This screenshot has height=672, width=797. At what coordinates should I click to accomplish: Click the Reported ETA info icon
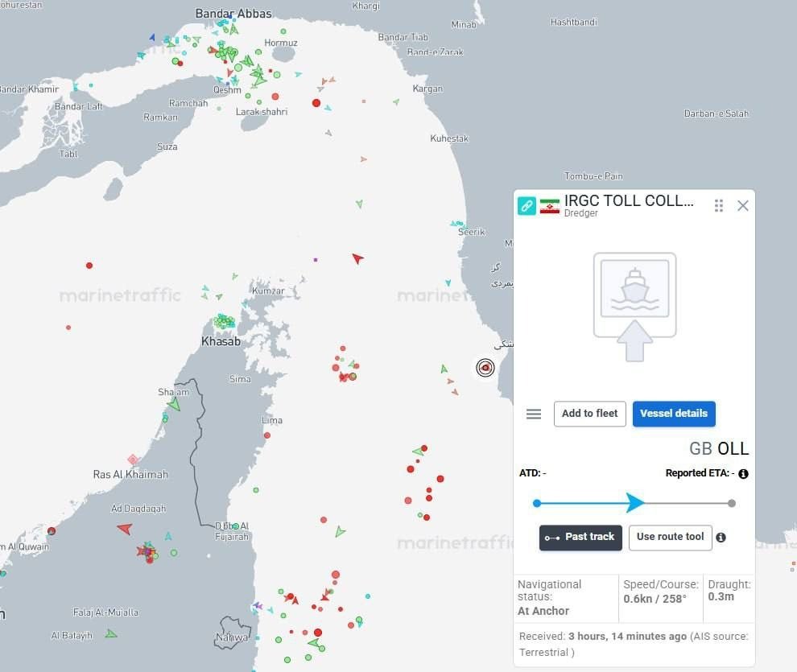[x=743, y=473]
